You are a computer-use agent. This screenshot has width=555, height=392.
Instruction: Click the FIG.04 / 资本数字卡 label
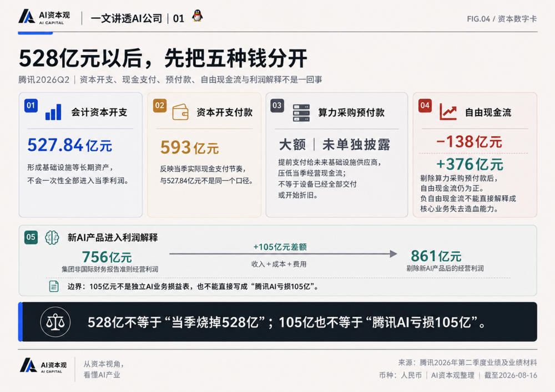pyautogui.click(x=502, y=19)
